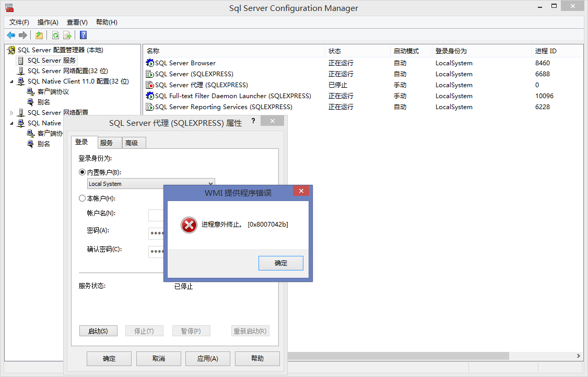Open the 查看(V) menu

click(x=77, y=22)
